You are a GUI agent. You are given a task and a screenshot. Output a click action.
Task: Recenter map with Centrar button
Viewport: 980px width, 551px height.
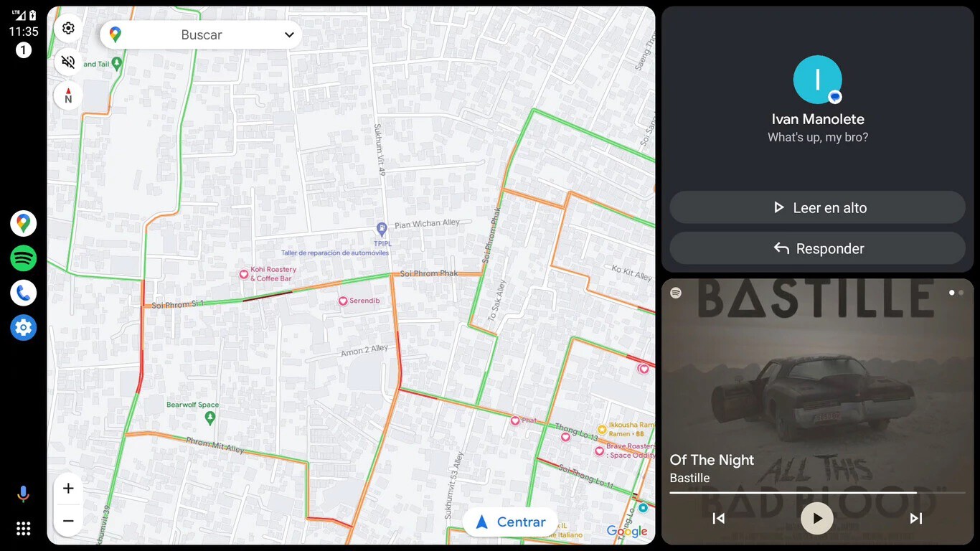(510, 522)
